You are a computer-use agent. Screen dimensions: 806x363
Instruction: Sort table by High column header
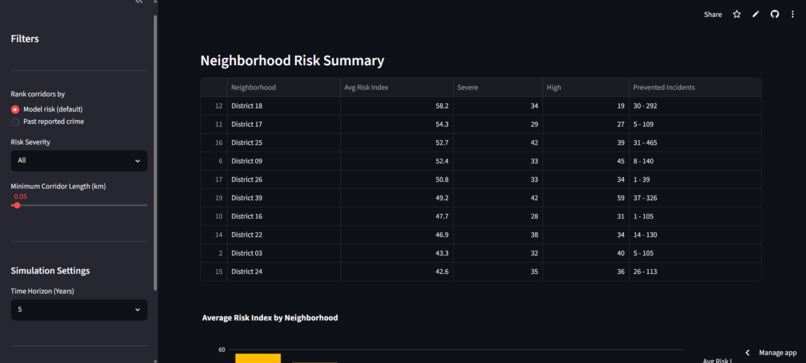[586, 87]
